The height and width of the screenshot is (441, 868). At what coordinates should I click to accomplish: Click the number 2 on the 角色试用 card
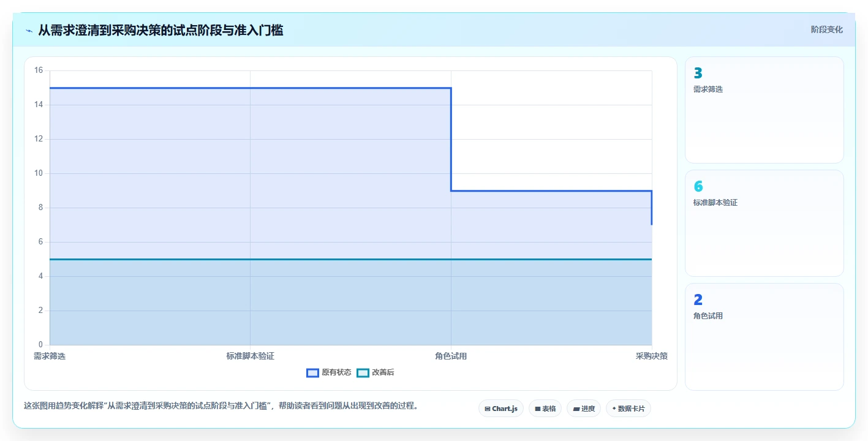(x=698, y=300)
